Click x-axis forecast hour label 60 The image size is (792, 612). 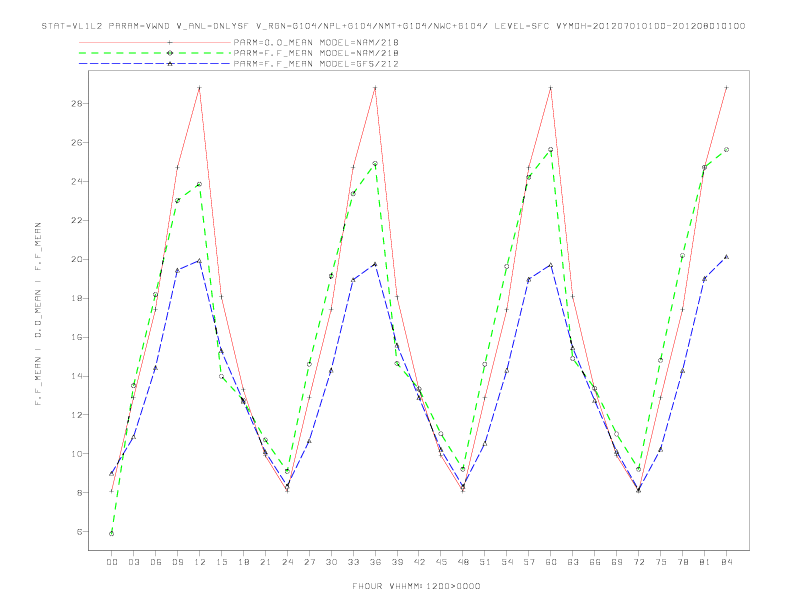coord(551,562)
